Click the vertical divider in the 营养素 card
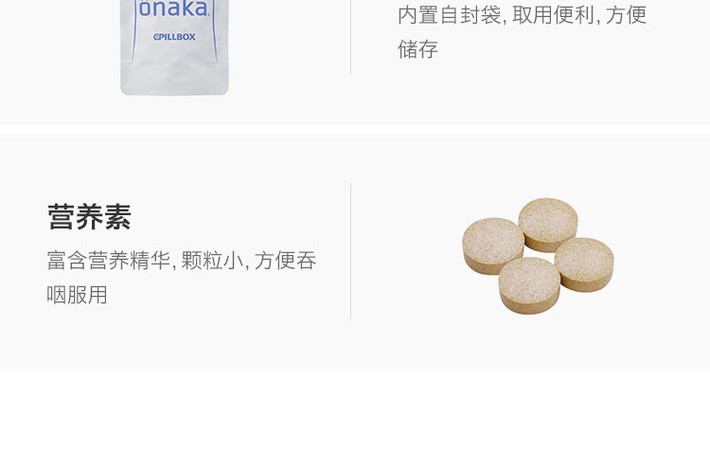 pyautogui.click(x=350, y=251)
